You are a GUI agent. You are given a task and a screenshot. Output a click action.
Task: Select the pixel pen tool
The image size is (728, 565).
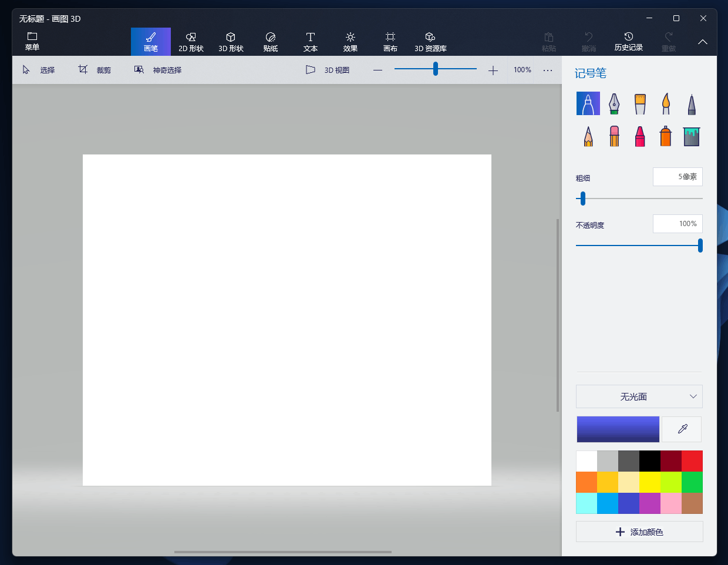tap(692, 103)
